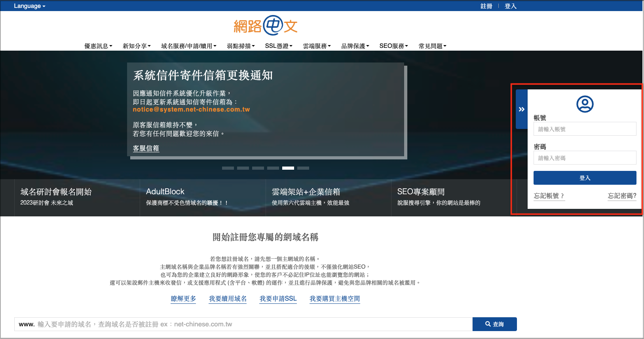Select the active fifth carousel indicator
Viewport: 644px width, 339px height.
click(x=288, y=168)
